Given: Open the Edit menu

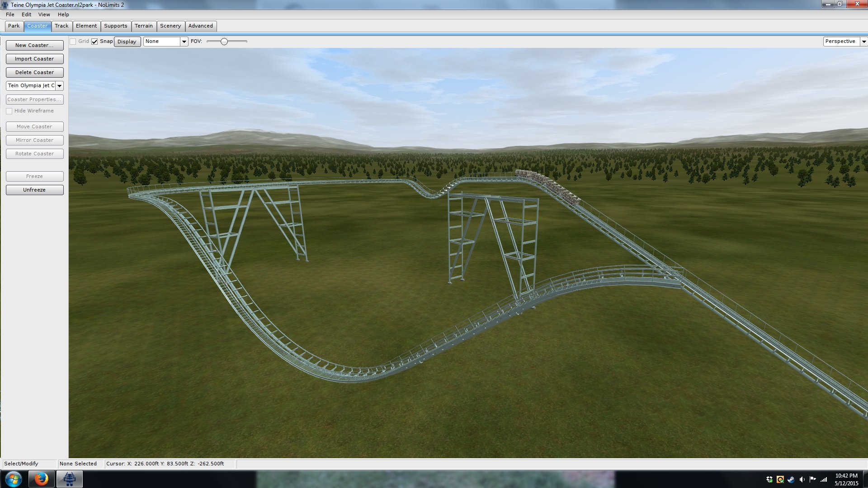Looking at the screenshot, I should (x=26, y=14).
